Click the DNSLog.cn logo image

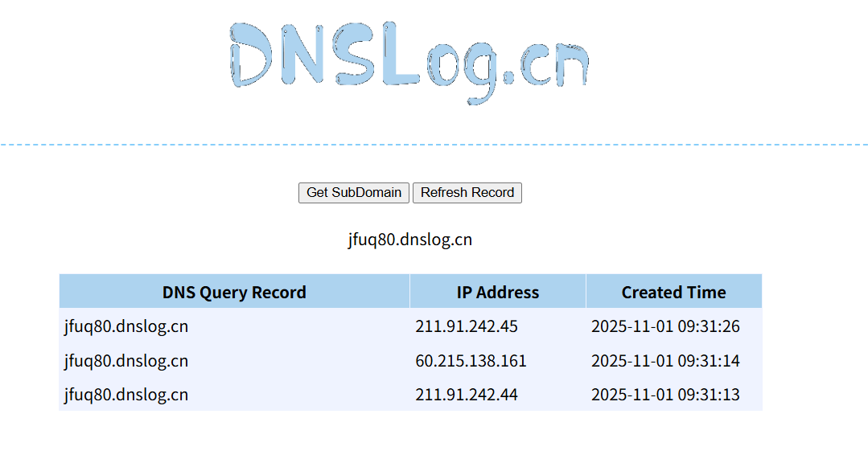click(409, 63)
